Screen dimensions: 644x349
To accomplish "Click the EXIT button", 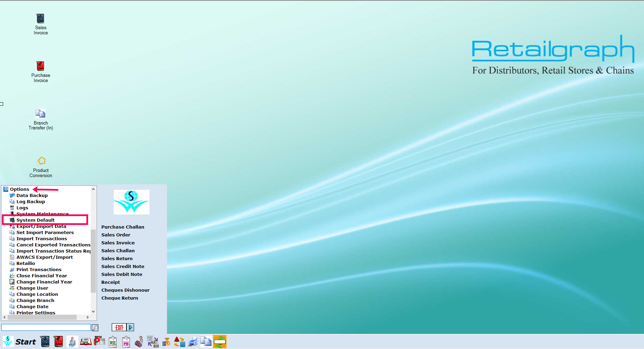I will point(119,327).
